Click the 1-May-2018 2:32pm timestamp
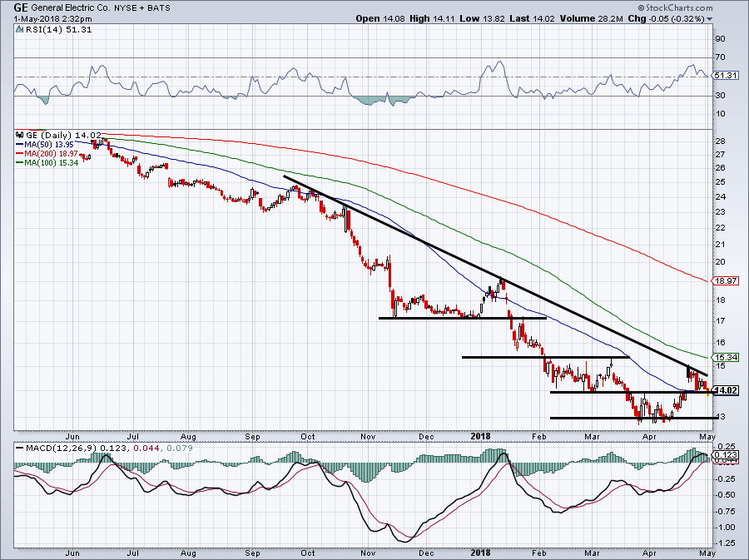This screenshot has height=560, width=749. tap(53, 19)
